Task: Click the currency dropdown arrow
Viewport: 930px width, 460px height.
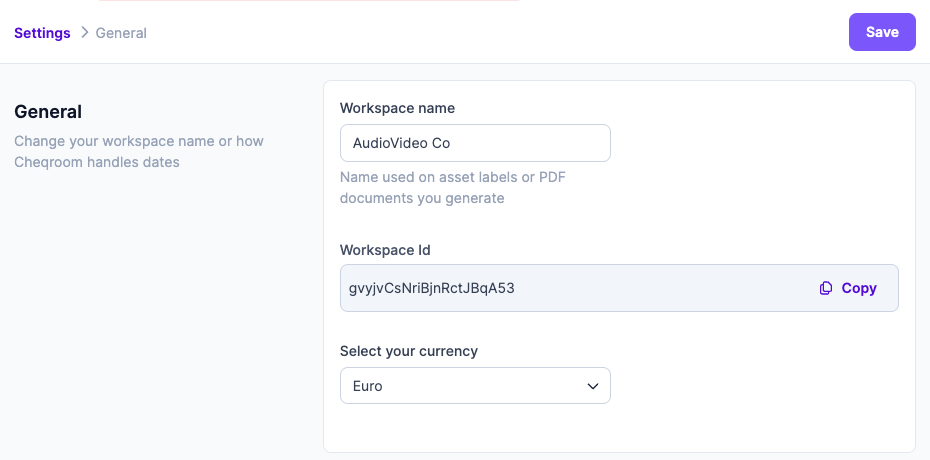Action: (x=593, y=386)
